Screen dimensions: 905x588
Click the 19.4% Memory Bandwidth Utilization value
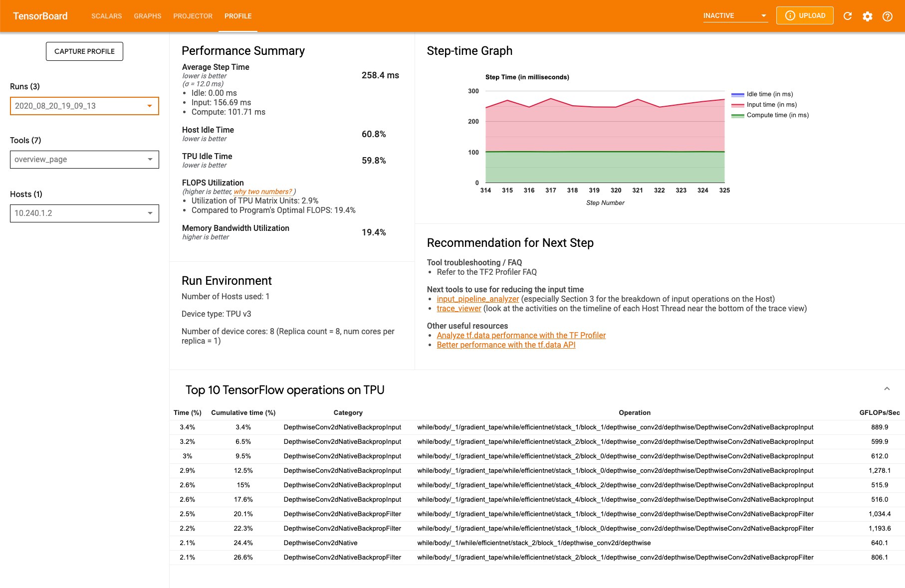click(374, 232)
